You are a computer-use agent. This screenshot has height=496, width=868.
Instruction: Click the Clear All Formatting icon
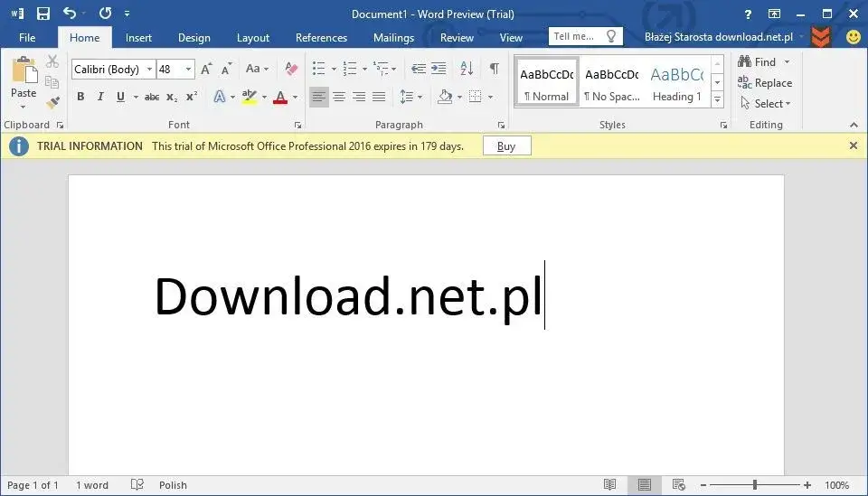290,69
